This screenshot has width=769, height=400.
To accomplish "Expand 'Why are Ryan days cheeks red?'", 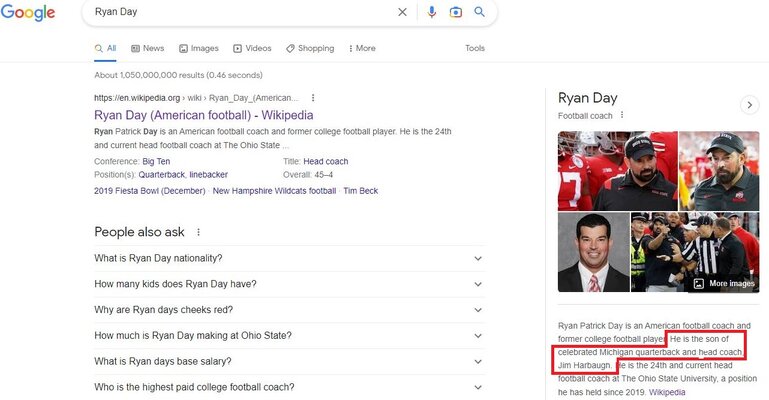I will tap(289, 310).
